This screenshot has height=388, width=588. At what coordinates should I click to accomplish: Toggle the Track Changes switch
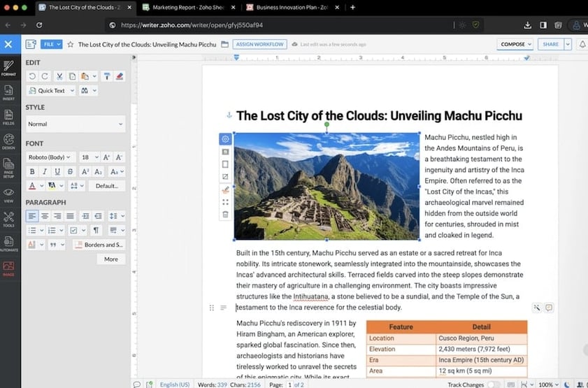[x=494, y=384]
